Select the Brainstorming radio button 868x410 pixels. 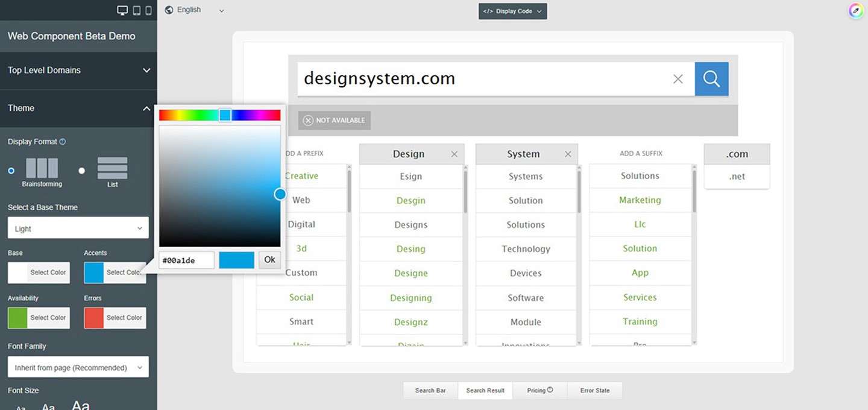[11, 171]
